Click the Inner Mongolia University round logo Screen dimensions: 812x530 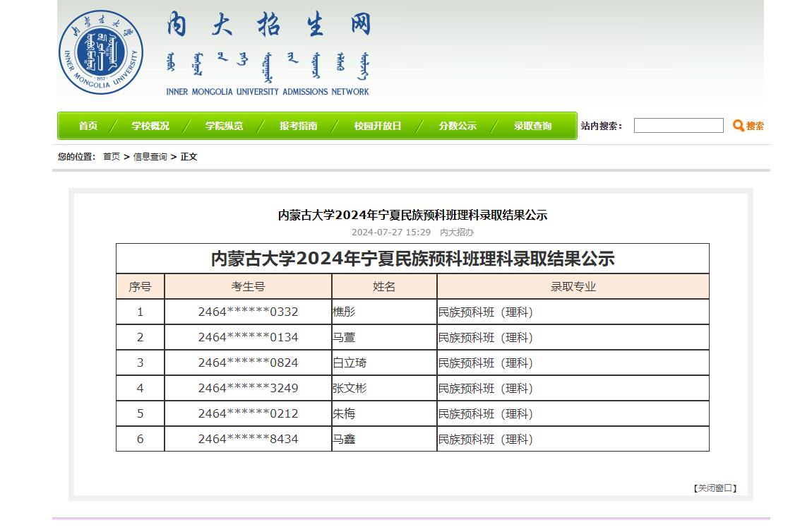[x=101, y=52]
